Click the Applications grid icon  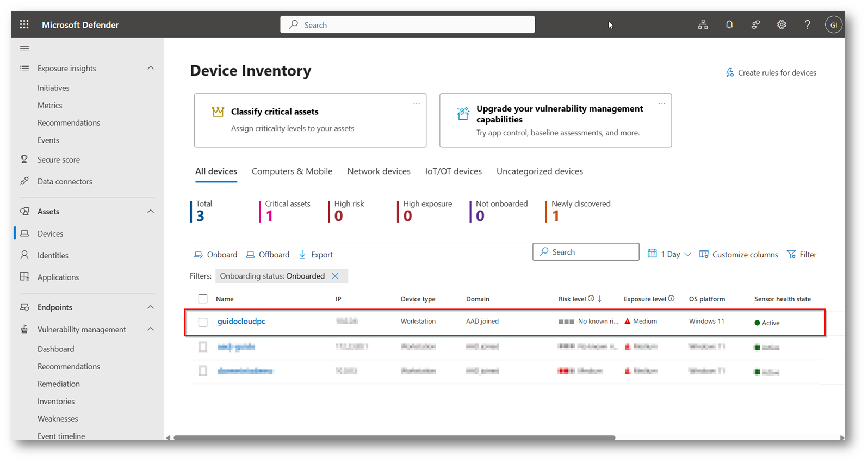pyautogui.click(x=24, y=277)
